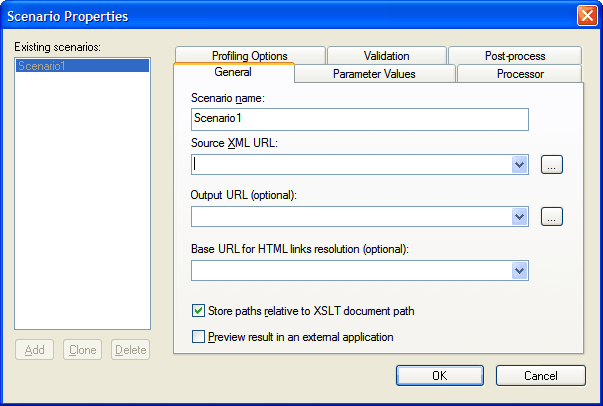The image size is (603, 406).
Task: Switch to the Post-process tab
Action: (512, 56)
